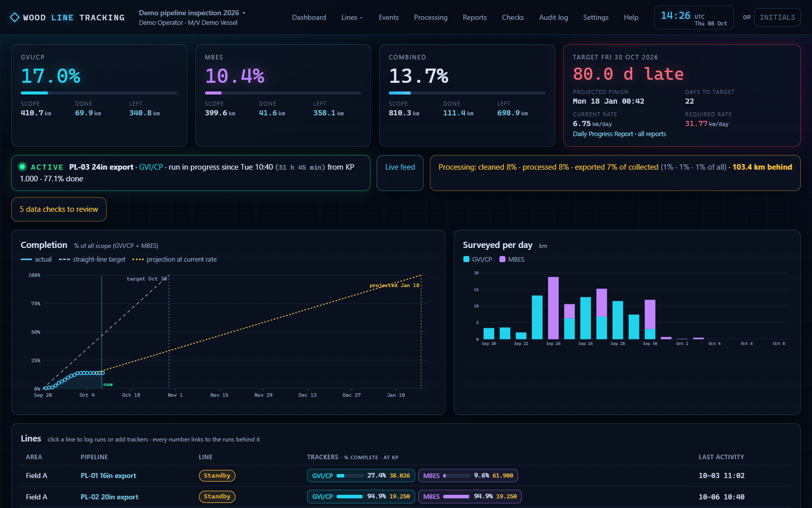Screen dimensions: 812x508
Task: Open the 5 data checks to review
Action: pyautogui.click(x=59, y=209)
